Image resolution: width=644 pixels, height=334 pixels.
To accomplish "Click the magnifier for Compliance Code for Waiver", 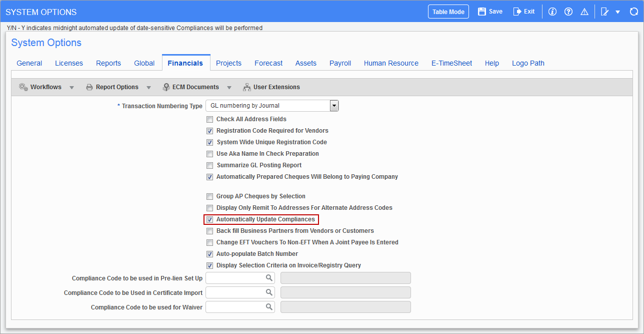I will (x=269, y=306).
